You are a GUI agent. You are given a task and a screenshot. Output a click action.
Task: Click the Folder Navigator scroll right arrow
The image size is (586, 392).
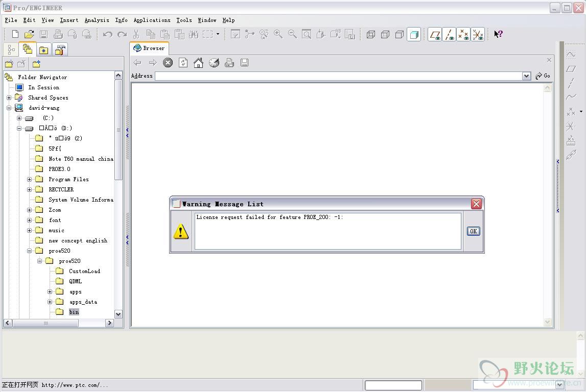pyautogui.click(x=109, y=323)
